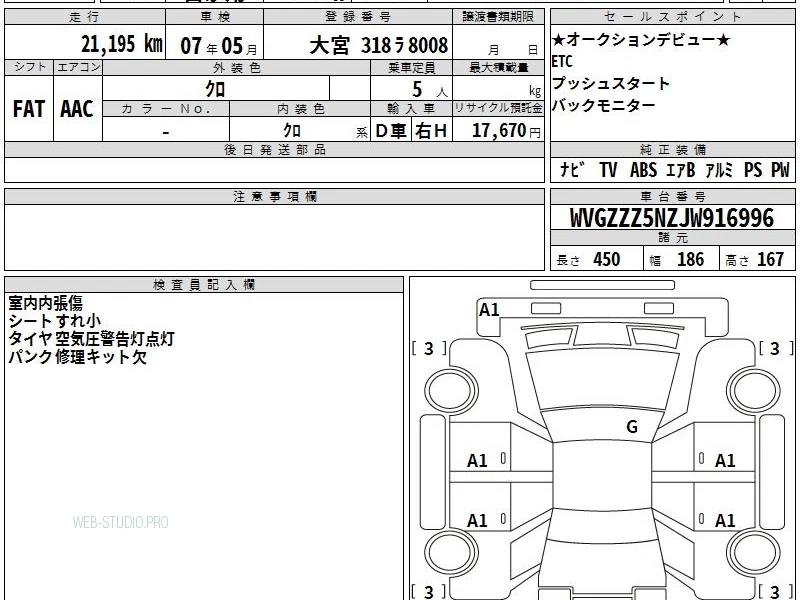The width and height of the screenshot is (800, 600).
Task: Select the ナビ equipment item
Action: point(572,169)
